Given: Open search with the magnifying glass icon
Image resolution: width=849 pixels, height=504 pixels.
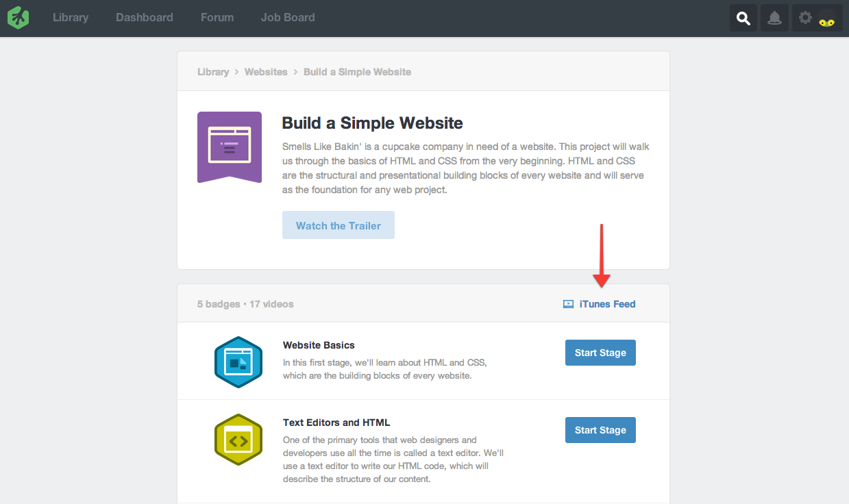Looking at the screenshot, I should tap(743, 18).
